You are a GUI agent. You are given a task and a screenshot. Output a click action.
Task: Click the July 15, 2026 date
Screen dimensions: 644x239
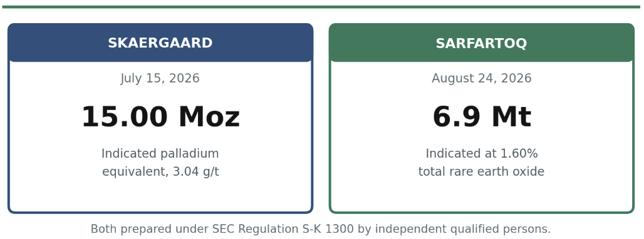(160, 78)
